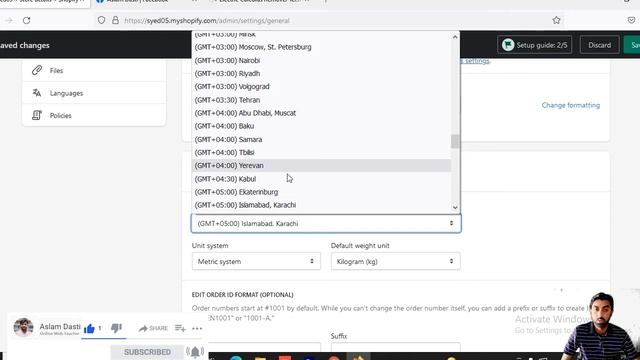
Task: Click the Policies document icon
Action: pyautogui.click(x=37, y=116)
